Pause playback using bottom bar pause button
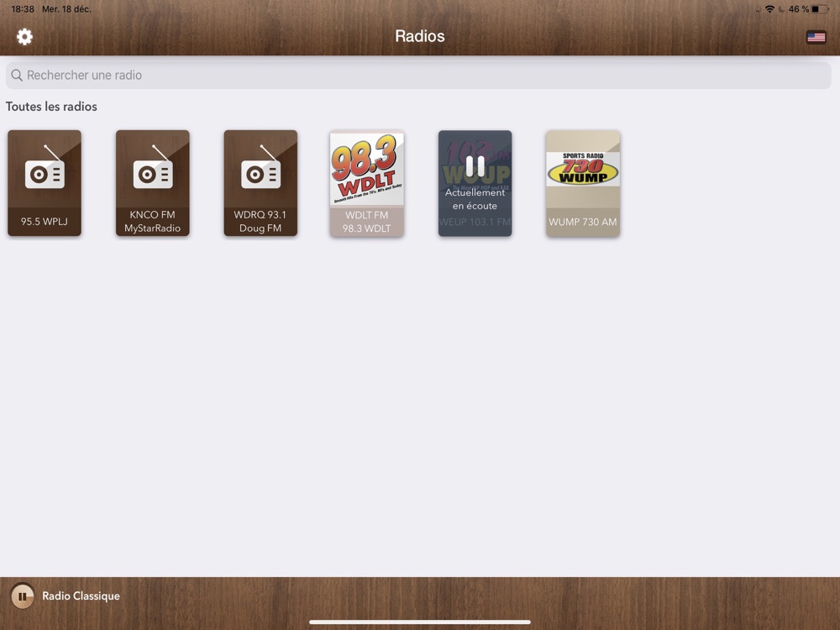 (23, 596)
